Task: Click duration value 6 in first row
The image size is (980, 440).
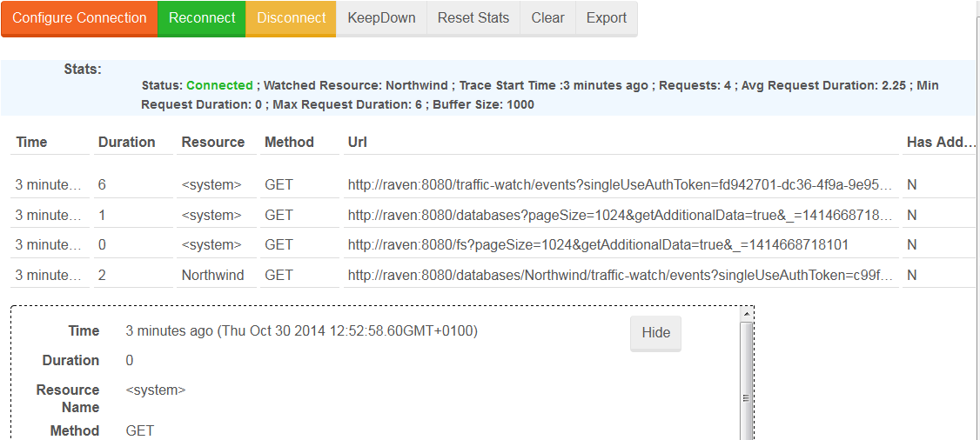Action: click(102, 185)
